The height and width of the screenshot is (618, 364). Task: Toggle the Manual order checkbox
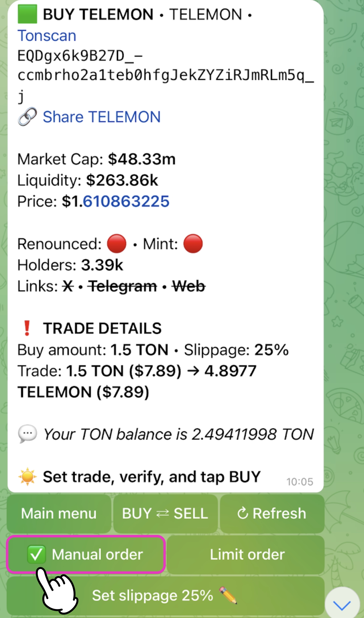point(36,554)
